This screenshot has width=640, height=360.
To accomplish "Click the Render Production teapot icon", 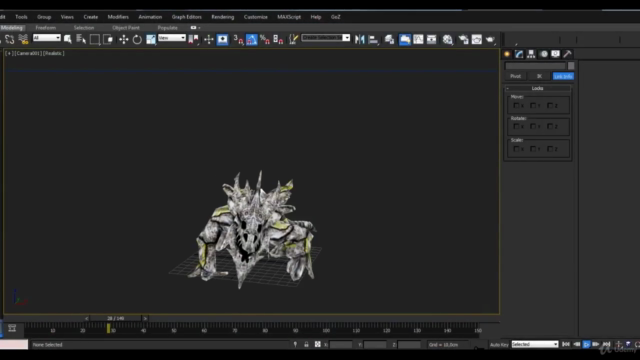I will point(490,39).
